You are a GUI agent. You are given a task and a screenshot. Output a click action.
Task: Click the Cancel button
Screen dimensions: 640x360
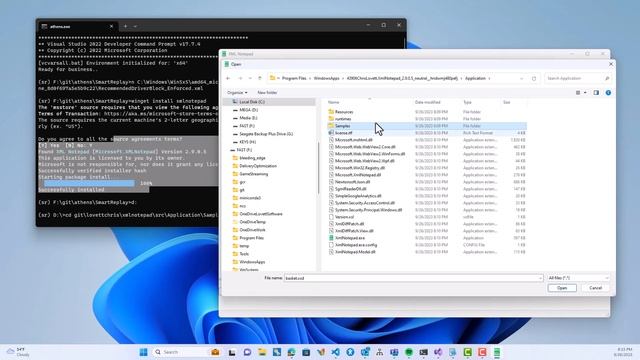595,288
